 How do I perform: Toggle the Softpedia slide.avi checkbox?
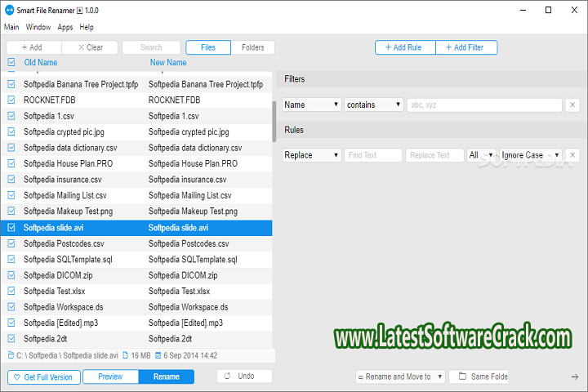11,228
